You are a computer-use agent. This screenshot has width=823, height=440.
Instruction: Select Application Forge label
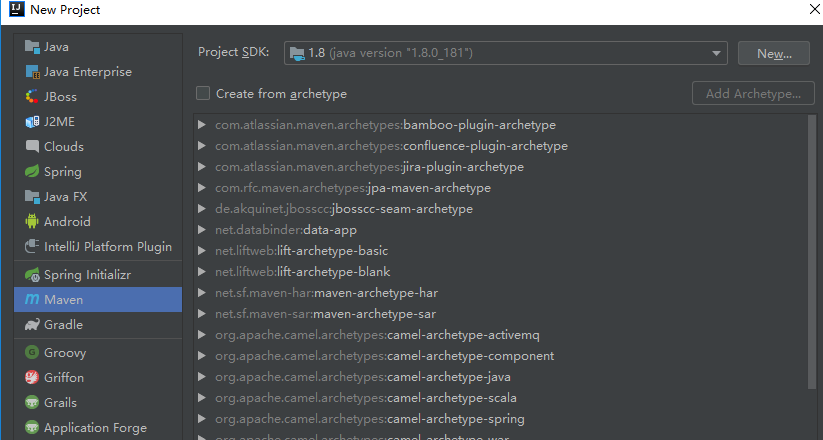click(x=96, y=428)
